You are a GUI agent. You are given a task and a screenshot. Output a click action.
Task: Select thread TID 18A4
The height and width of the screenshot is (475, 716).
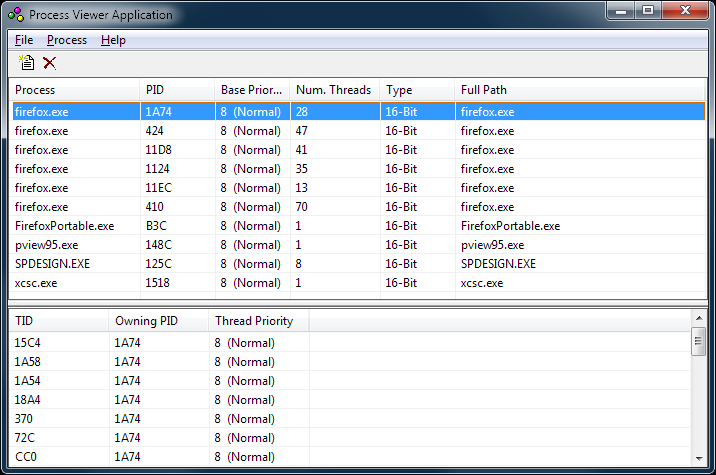point(27,400)
